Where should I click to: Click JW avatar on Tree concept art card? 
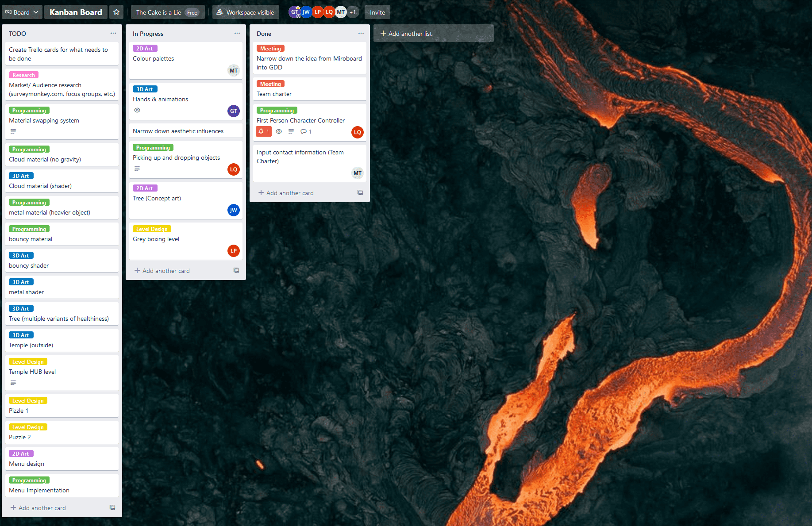(x=234, y=210)
